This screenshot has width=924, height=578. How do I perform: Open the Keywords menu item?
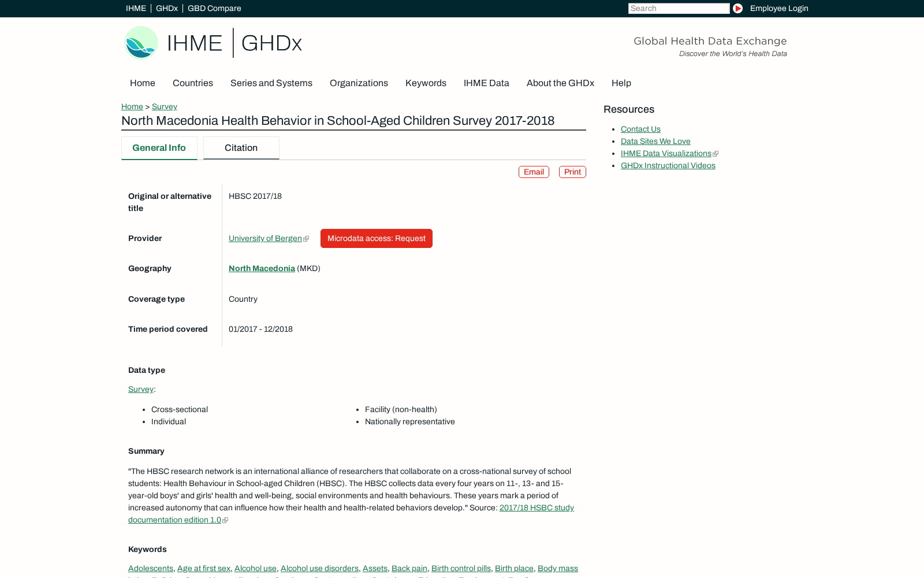(x=426, y=83)
